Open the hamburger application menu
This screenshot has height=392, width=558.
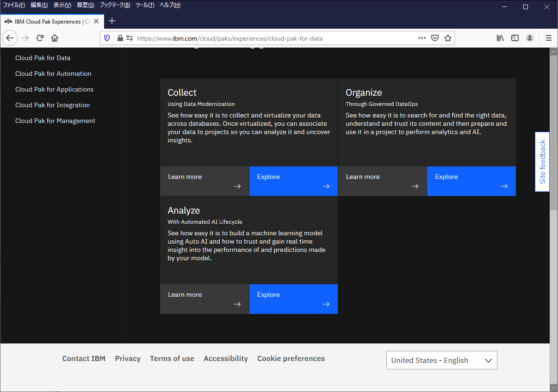549,38
